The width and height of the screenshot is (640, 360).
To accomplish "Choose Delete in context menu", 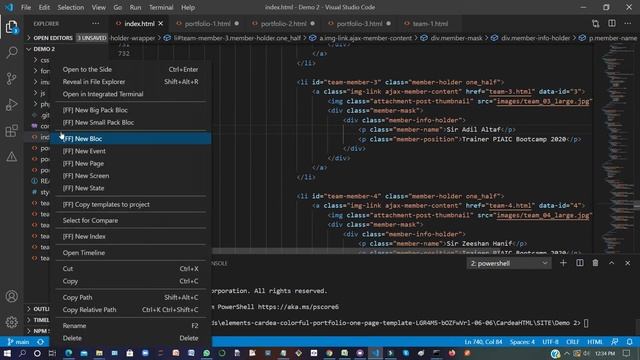I will tap(131, 338).
